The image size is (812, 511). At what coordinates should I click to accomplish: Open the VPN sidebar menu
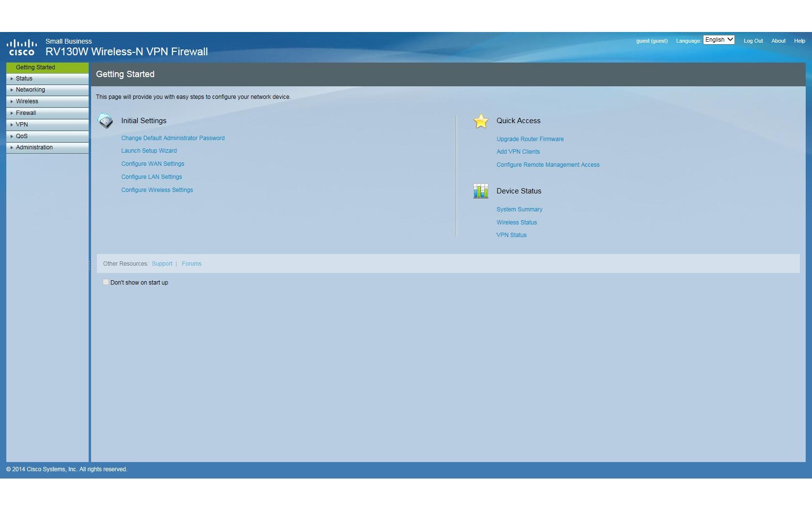47,125
